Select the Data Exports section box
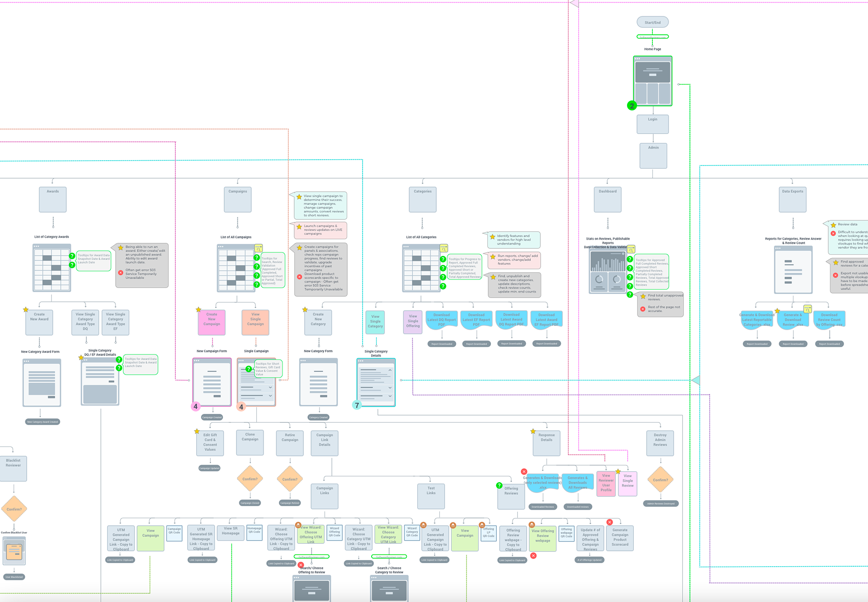 click(x=793, y=199)
